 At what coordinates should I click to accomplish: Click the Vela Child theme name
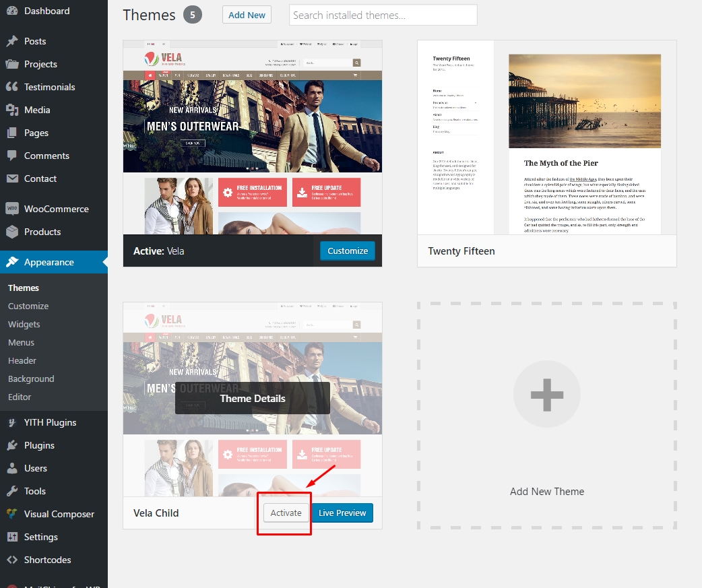pos(156,513)
